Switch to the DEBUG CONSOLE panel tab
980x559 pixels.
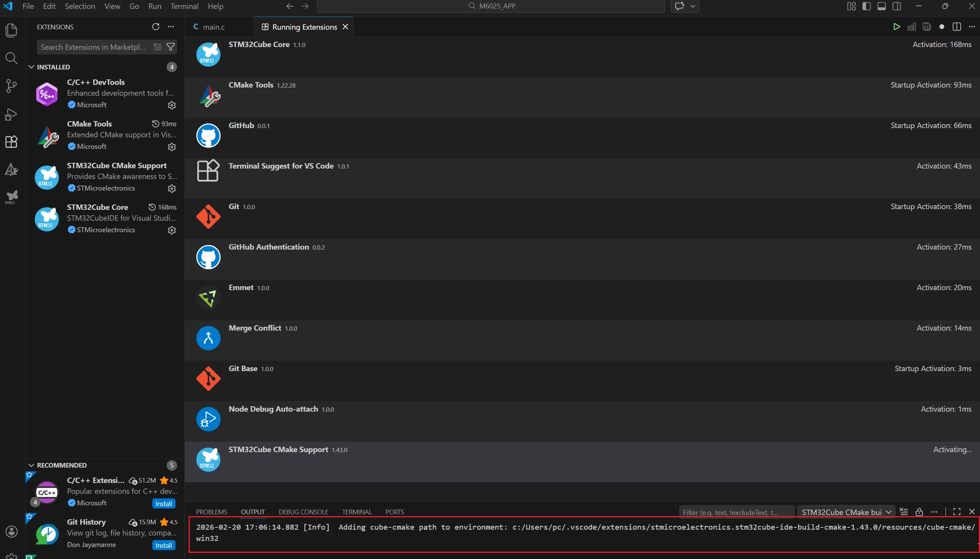click(x=303, y=512)
